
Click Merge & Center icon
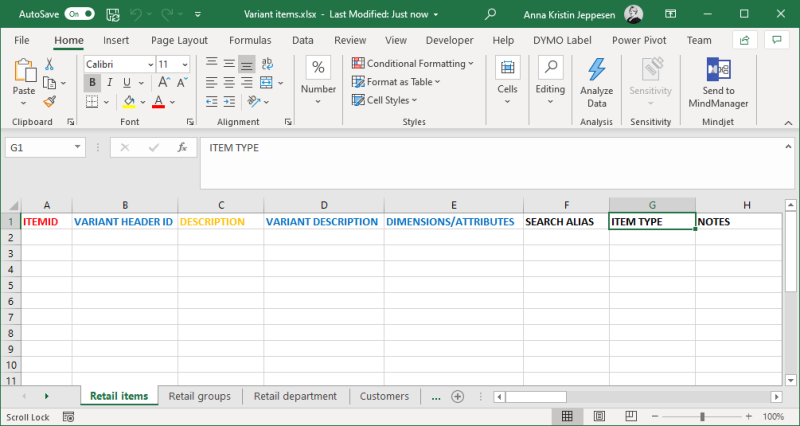point(266,83)
